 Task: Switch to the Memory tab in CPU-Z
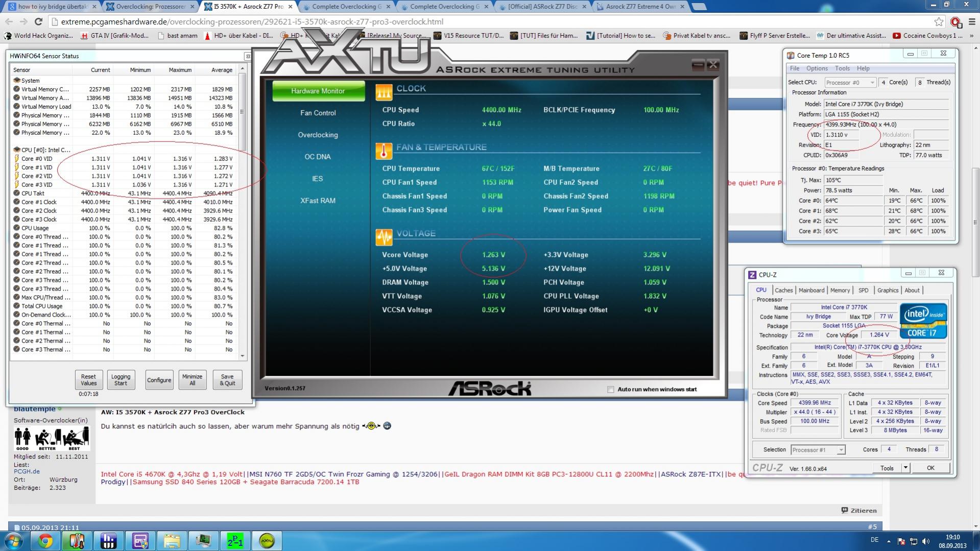coord(840,290)
